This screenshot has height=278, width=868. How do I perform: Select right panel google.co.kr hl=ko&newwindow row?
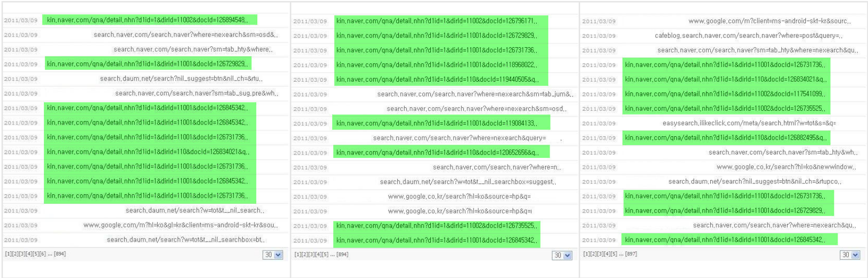click(x=787, y=167)
